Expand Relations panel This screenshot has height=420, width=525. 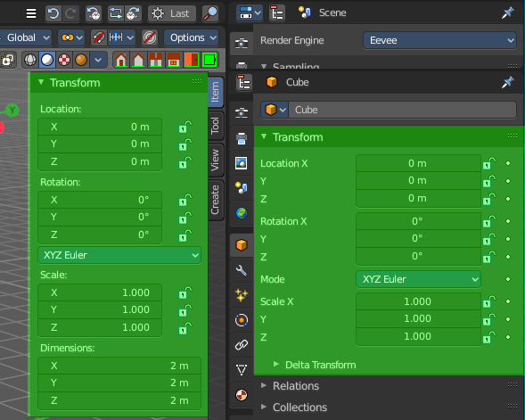click(291, 386)
